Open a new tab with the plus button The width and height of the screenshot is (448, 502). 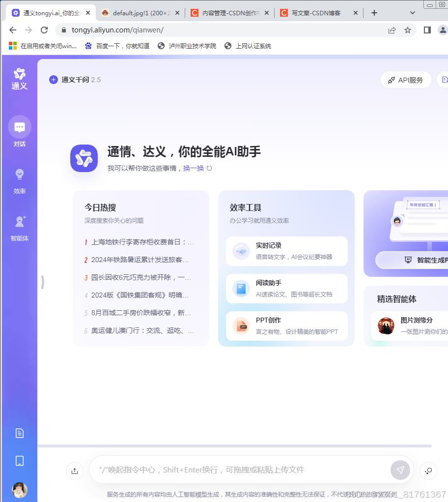click(374, 13)
